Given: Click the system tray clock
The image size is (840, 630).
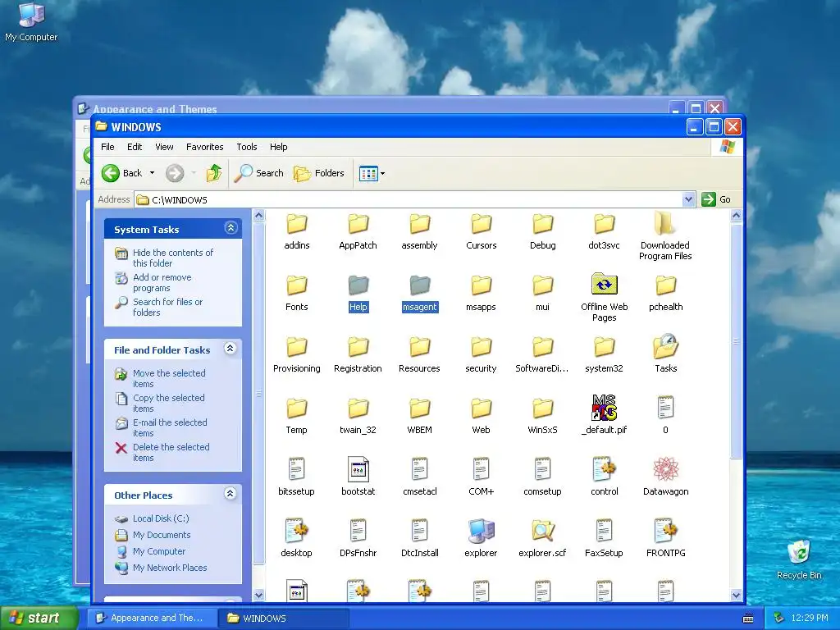Looking at the screenshot, I should tap(810, 618).
